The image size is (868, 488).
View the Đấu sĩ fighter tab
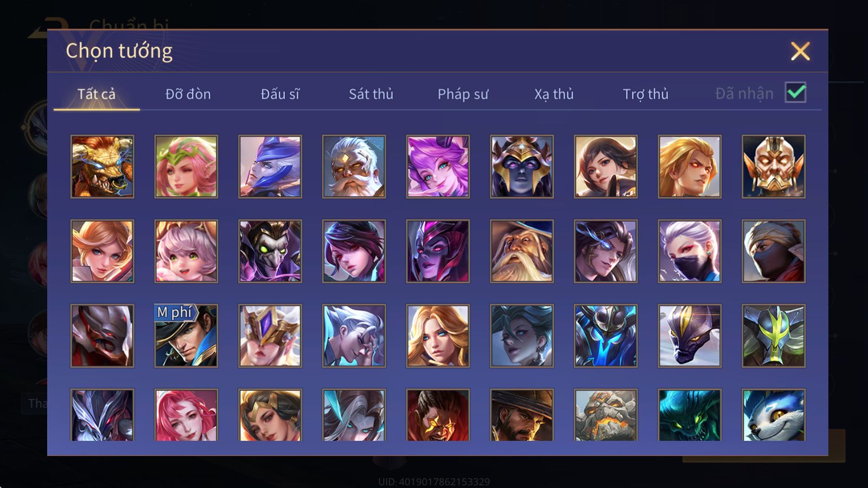pos(280,94)
